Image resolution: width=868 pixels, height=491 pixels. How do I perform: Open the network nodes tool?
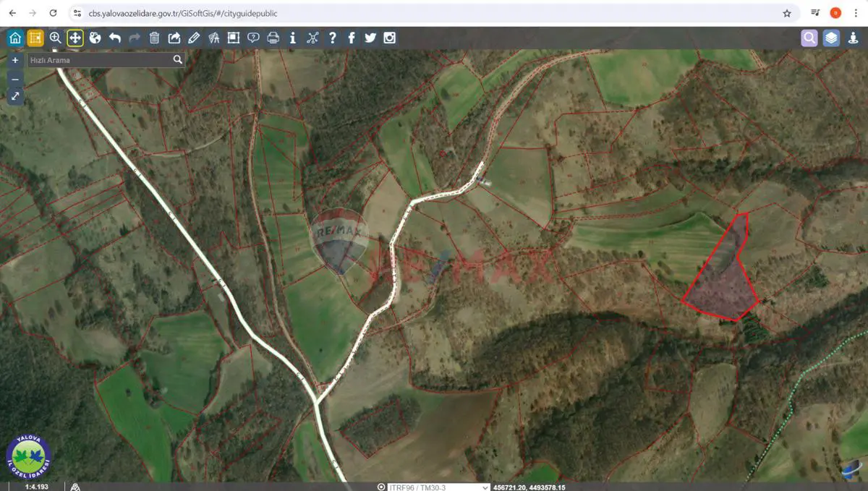point(312,38)
